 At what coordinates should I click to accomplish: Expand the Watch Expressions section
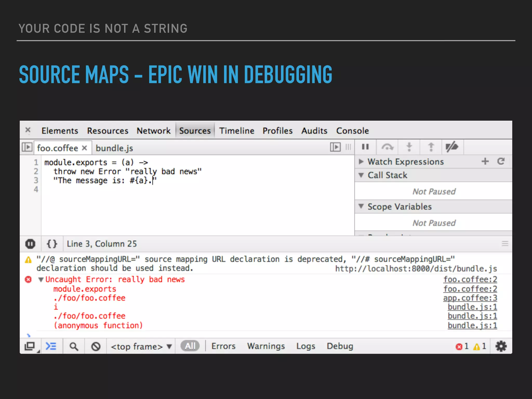point(361,162)
